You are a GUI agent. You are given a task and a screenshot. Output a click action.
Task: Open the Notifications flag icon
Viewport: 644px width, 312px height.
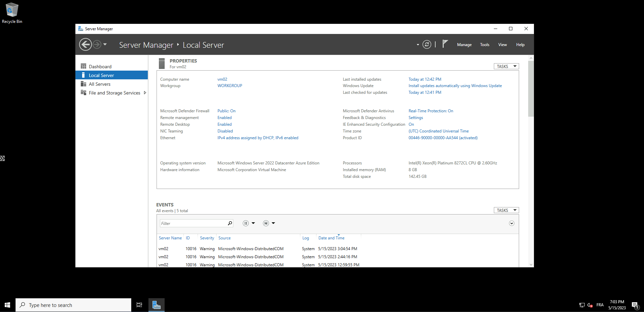click(x=445, y=44)
